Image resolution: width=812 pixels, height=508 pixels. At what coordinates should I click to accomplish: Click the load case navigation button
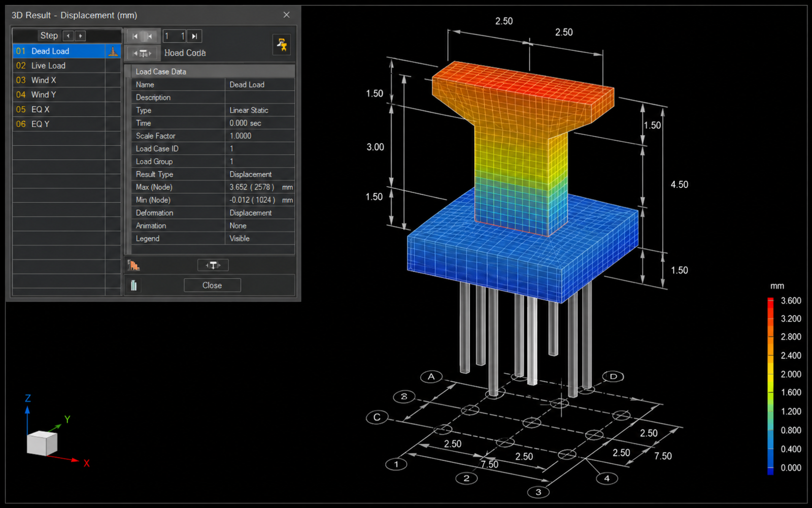143,53
